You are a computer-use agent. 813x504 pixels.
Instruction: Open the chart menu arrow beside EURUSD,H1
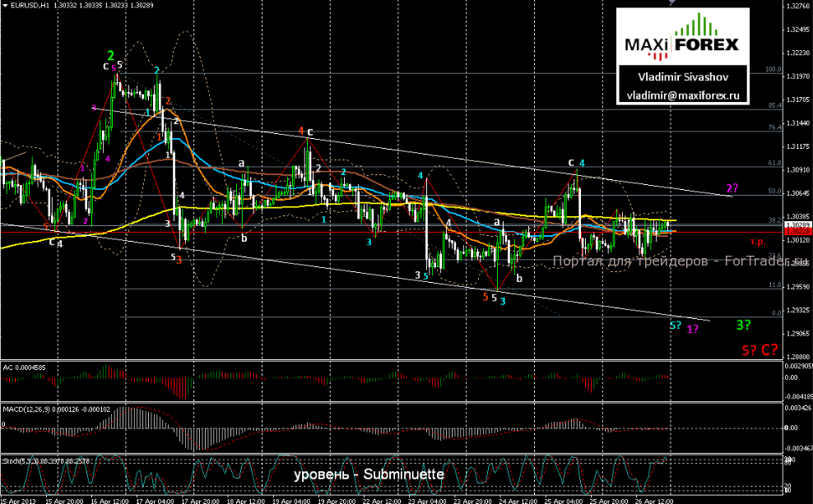5,5
